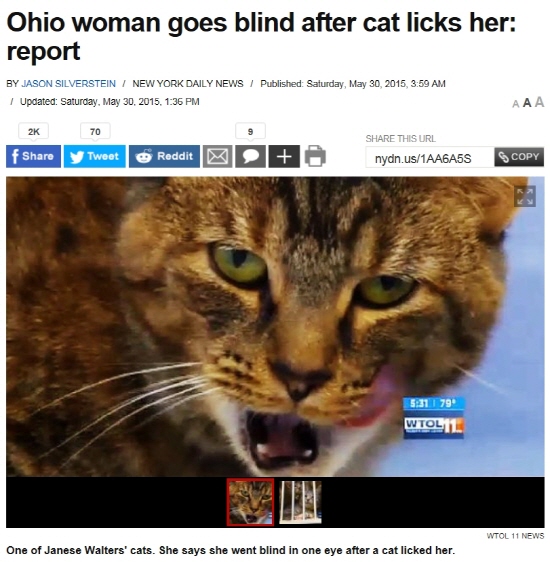View the 2K Facebook share count

coord(34,132)
